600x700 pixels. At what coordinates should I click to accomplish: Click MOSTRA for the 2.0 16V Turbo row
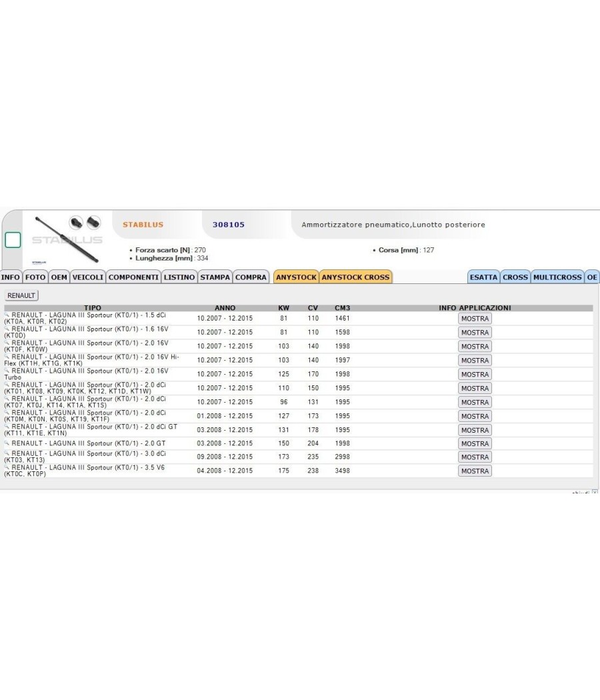click(475, 374)
